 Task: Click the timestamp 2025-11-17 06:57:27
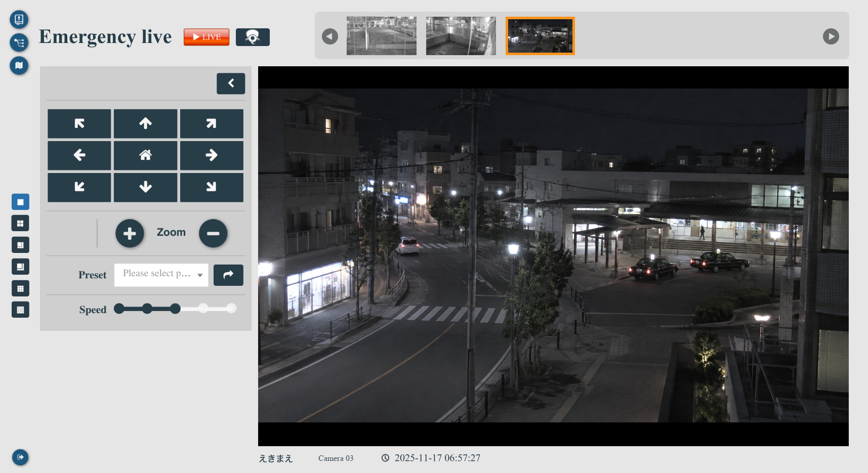pos(437,458)
